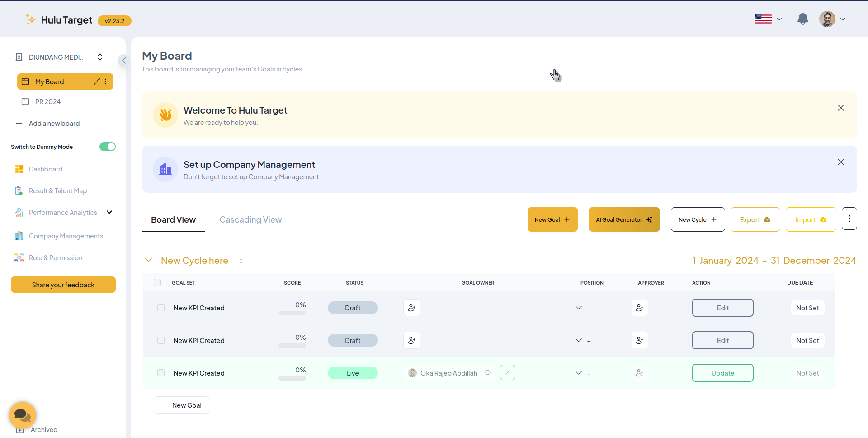
Task: Open Result & Talent Map
Action: pyautogui.click(x=57, y=190)
